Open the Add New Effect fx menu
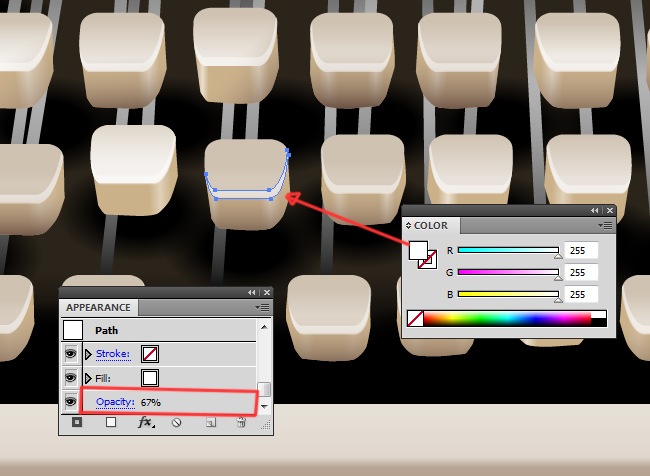 tap(145, 422)
